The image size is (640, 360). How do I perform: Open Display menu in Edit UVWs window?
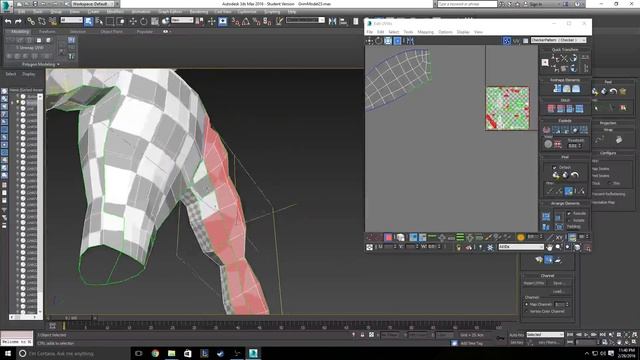click(x=463, y=32)
